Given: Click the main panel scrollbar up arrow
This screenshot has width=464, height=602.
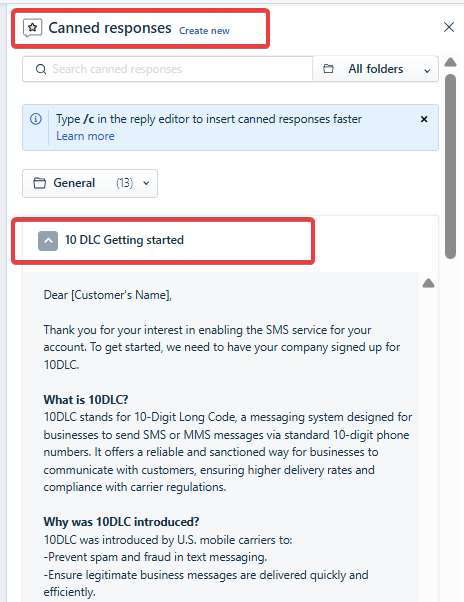Looking at the screenshot, I should [x=451, y=62].
